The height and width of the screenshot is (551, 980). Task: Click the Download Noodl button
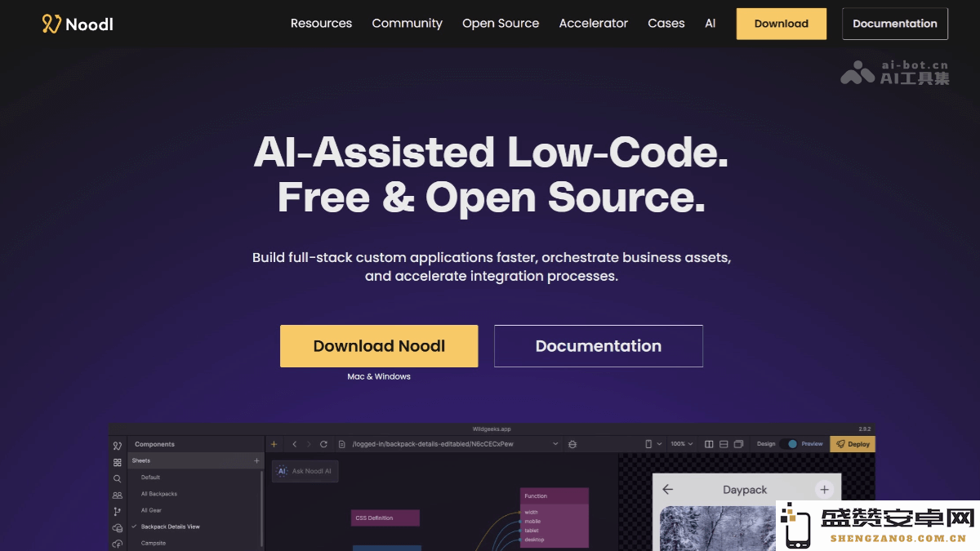pos(379,346)
